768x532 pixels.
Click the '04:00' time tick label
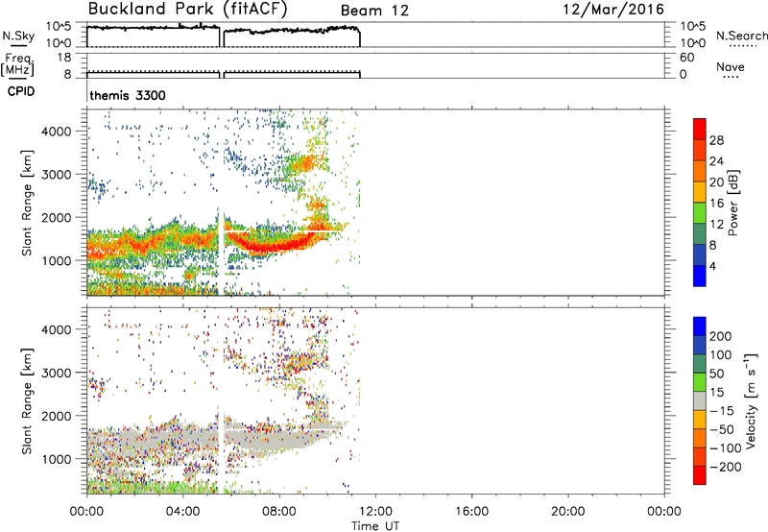point(183,512)
